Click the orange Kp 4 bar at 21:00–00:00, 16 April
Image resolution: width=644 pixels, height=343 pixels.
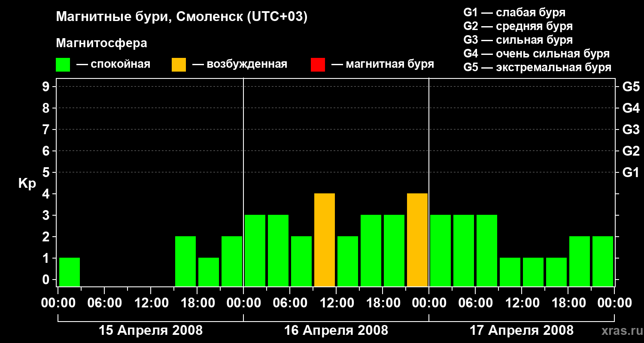tap(417, 240)
